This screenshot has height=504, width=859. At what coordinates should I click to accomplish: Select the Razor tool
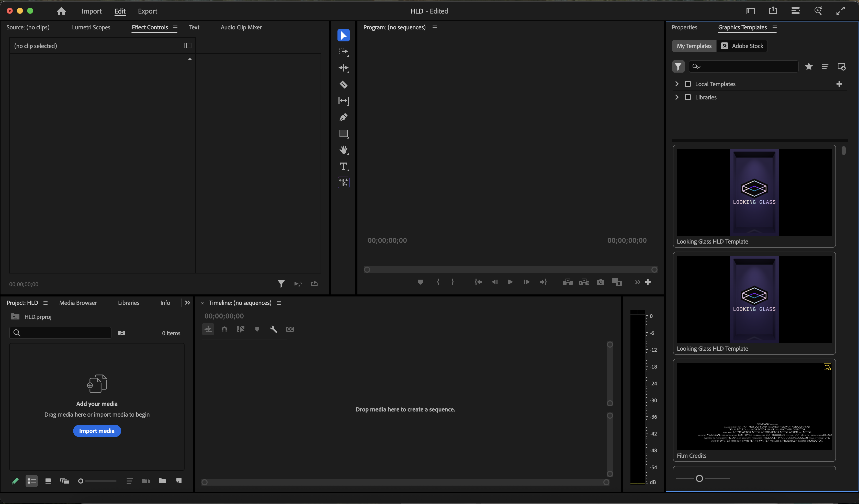[343, 85]
